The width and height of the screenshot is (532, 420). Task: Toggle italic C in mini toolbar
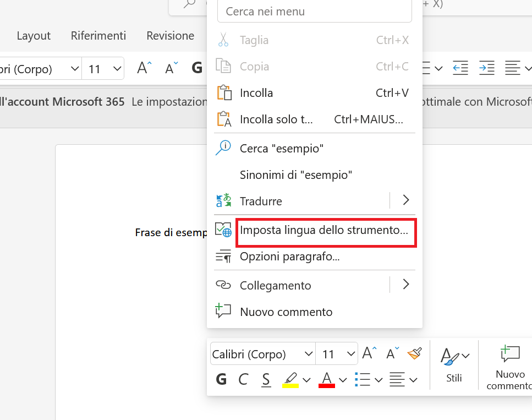pyautogui.click(x=243, y=379)
